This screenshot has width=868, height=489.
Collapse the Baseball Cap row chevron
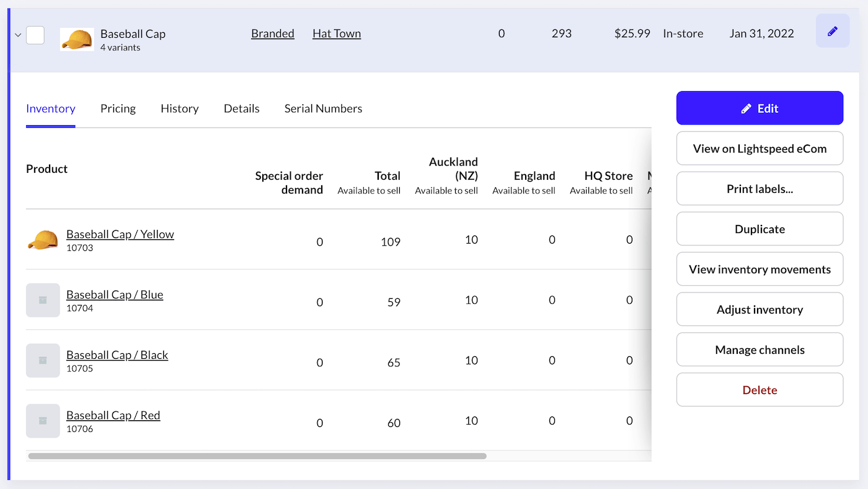(x=18, y=35)
